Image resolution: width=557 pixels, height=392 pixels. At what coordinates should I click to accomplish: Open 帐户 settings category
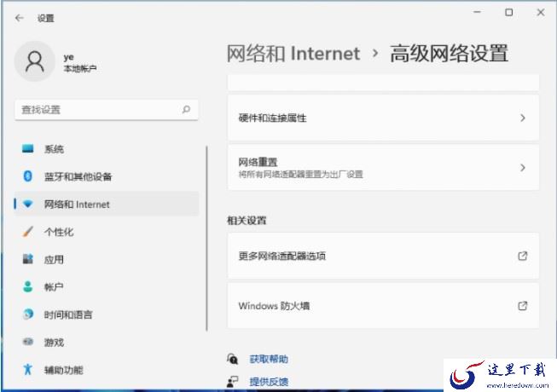[107, 287]
